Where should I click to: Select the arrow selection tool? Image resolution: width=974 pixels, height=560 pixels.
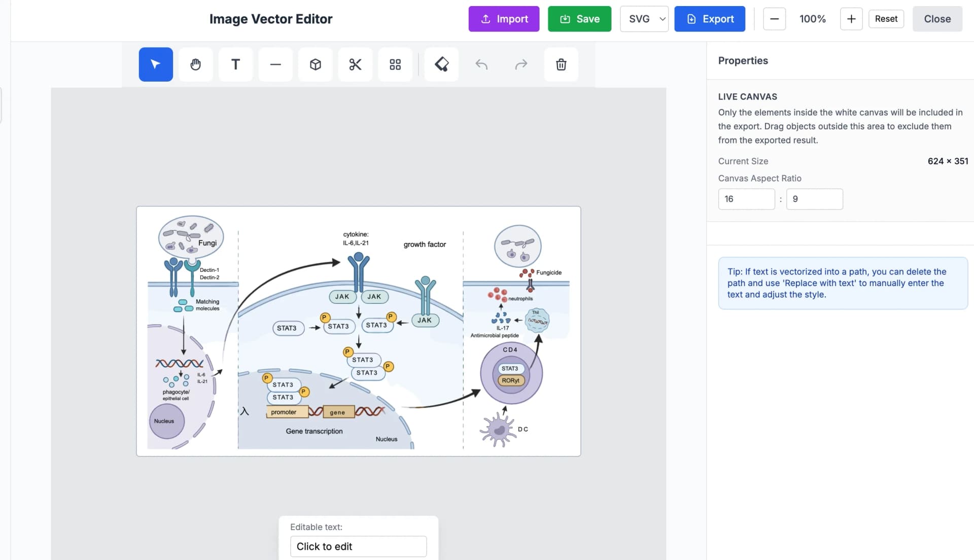point(156,64)
